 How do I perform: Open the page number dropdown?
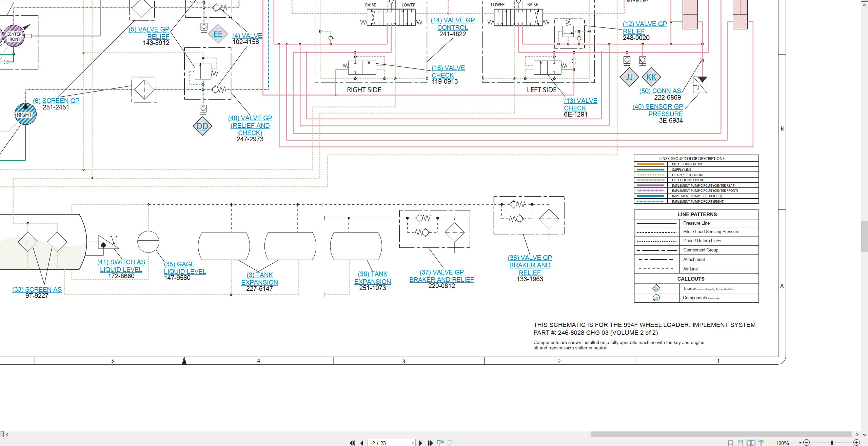pyautogui.click(x=413, y=443)
